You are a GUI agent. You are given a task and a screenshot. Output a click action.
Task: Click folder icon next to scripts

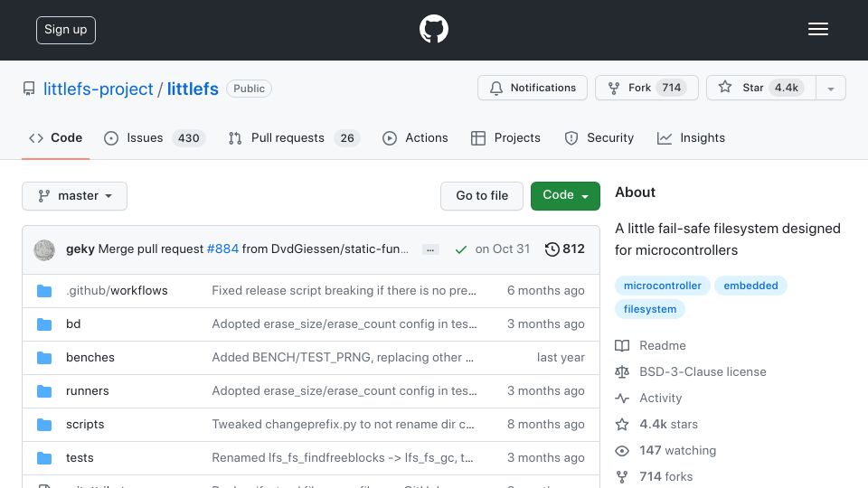[x=44, y=425]
